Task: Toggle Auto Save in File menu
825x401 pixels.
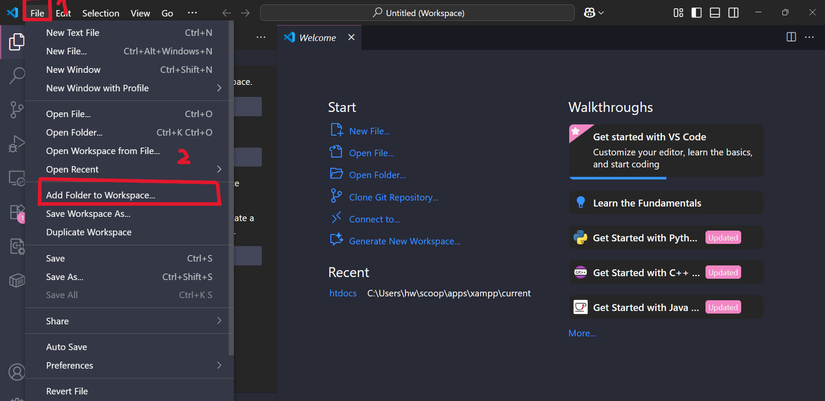Action: click(127, 347)
